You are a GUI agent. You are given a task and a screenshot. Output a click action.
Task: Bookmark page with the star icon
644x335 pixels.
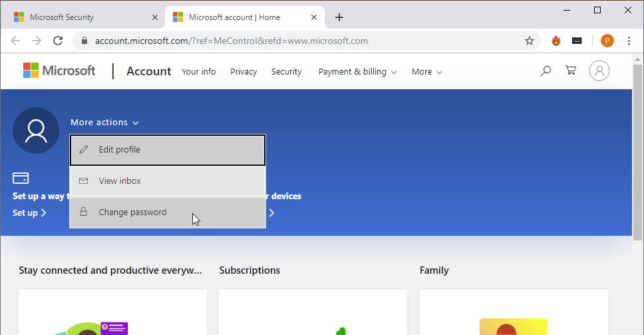530,41
